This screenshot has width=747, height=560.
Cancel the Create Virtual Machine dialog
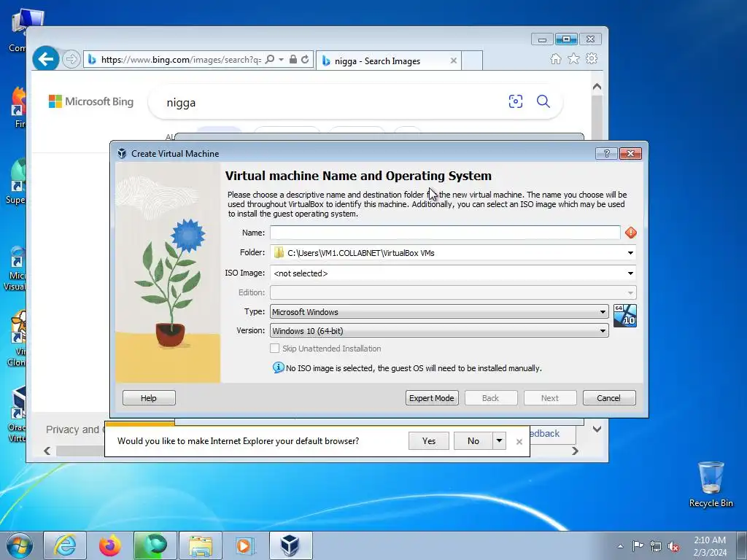click(609, 398)
